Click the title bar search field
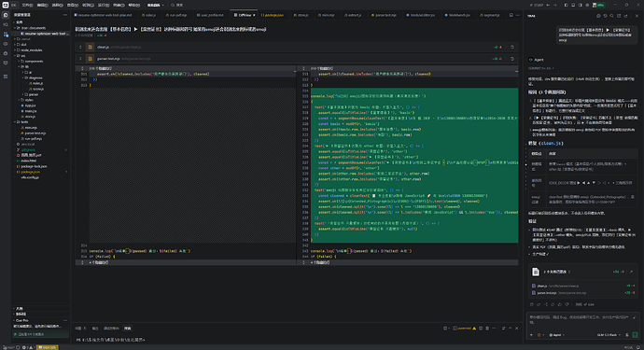The height and width of the screenshot is (350, 644). (x=177, y=5)
